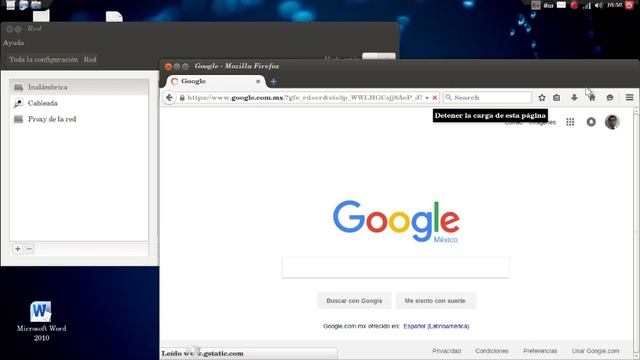
Task: Open the red power session icon
Action: click(629, 5)
